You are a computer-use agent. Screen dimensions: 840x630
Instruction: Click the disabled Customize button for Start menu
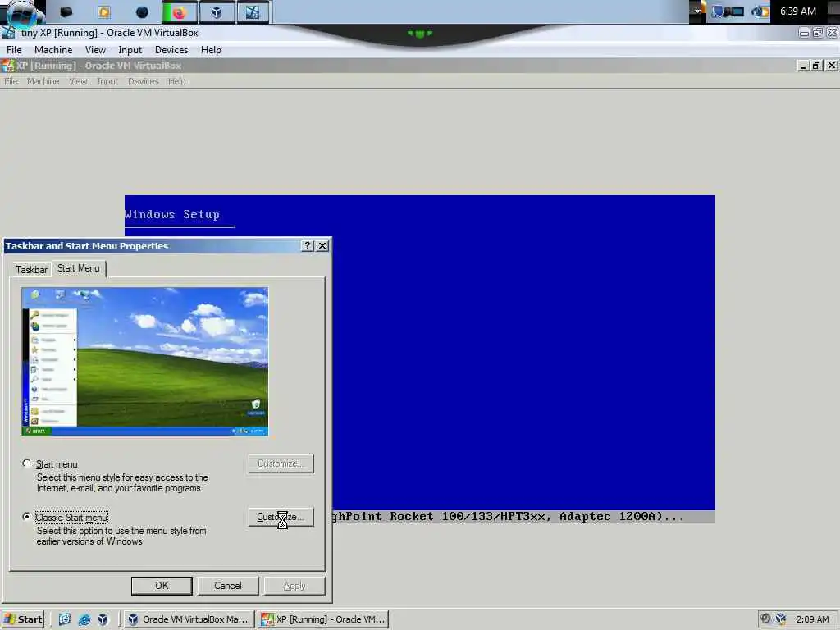point(281,463)
